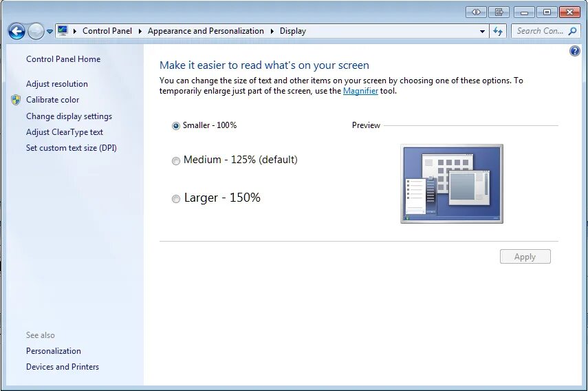The height and width of the screenshot is (391, 588).
Task: Click the 'Preview' label
Action: 366,125
